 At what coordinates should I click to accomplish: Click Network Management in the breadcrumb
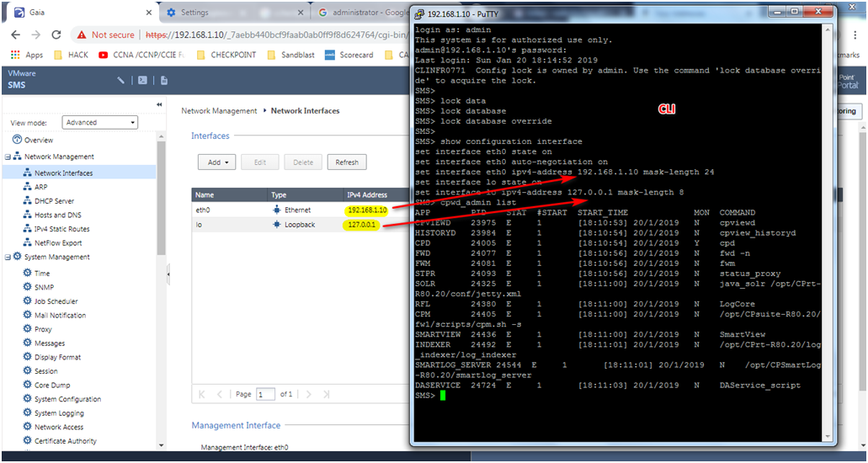219,111
